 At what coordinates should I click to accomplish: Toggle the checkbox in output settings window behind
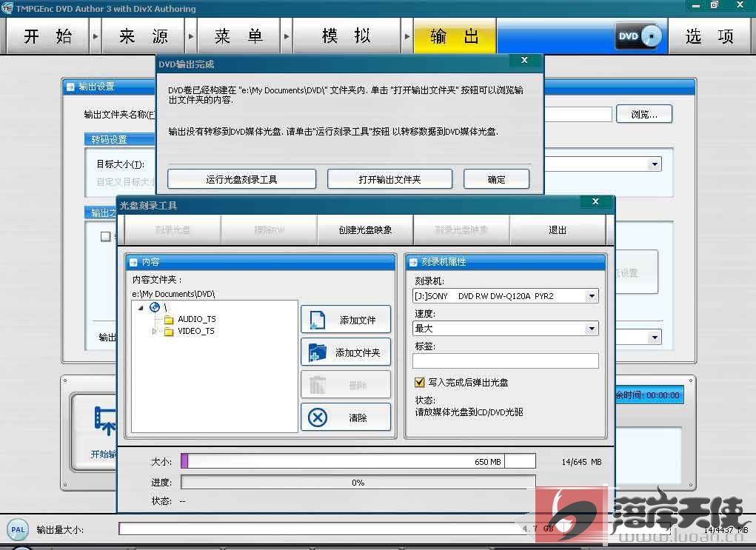(105, 236)
